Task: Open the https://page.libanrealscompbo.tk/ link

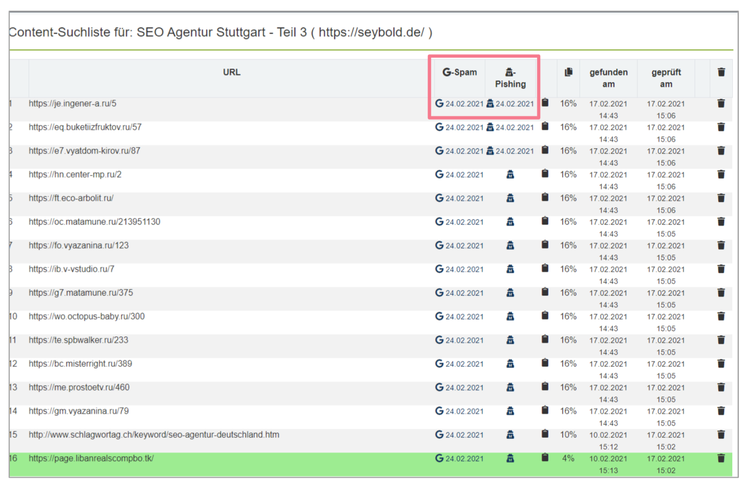Action: click(x=91, y=458)
